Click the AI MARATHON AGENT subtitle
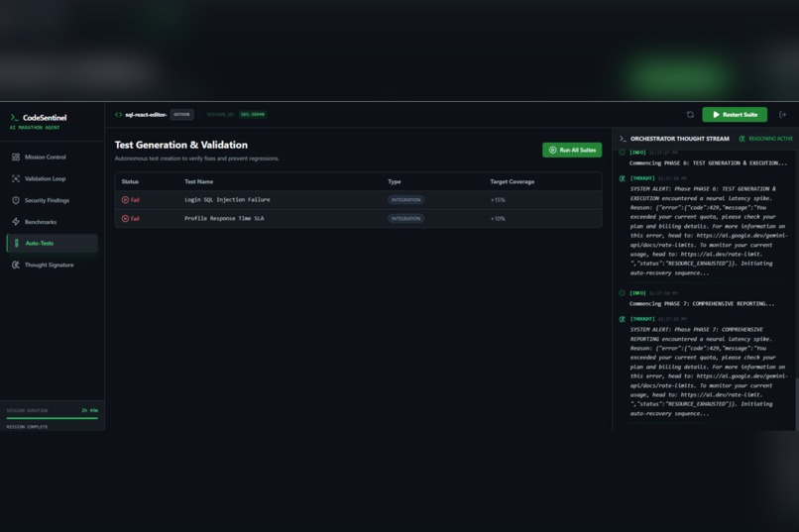 click(35, 128)
